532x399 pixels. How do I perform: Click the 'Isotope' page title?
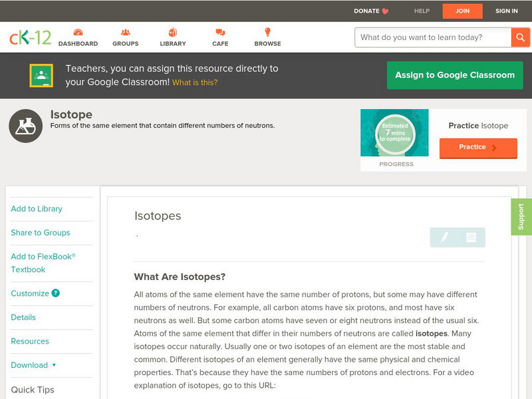pyautogui.click(x=71, y=114)
